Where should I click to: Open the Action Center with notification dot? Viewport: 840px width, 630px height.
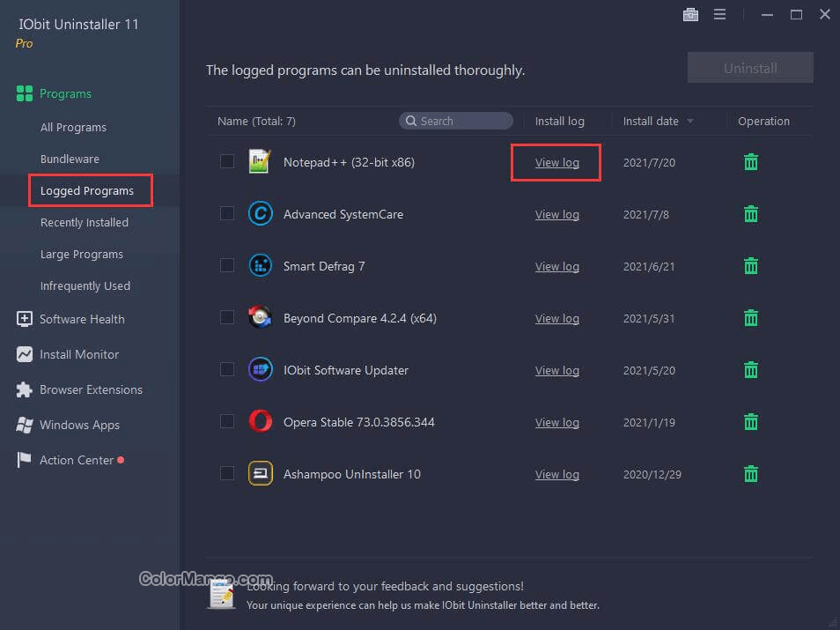(x=77, y=460)
